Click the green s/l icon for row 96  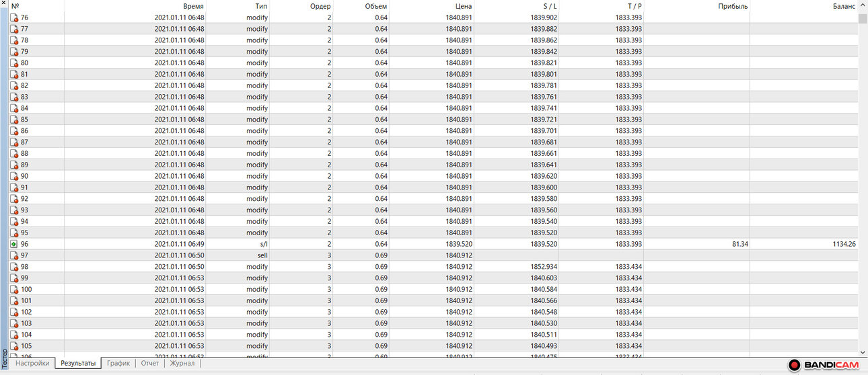(13, 244)
